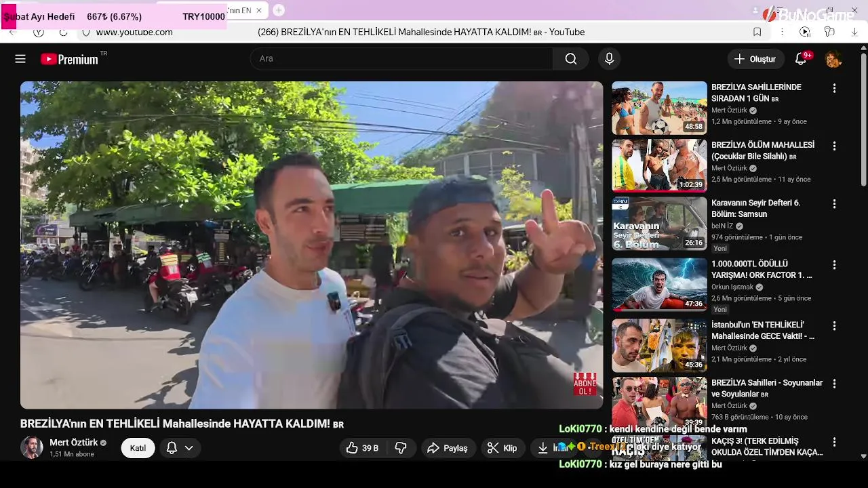
Task: Focus the Ara search field
Action: pyautogui.click(x=401, y=59)
